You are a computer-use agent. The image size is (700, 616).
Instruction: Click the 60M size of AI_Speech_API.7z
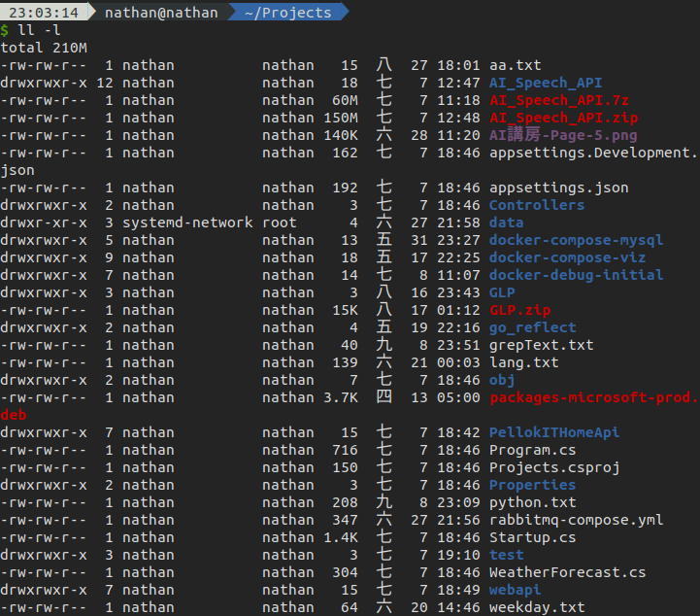click(345, 100)
